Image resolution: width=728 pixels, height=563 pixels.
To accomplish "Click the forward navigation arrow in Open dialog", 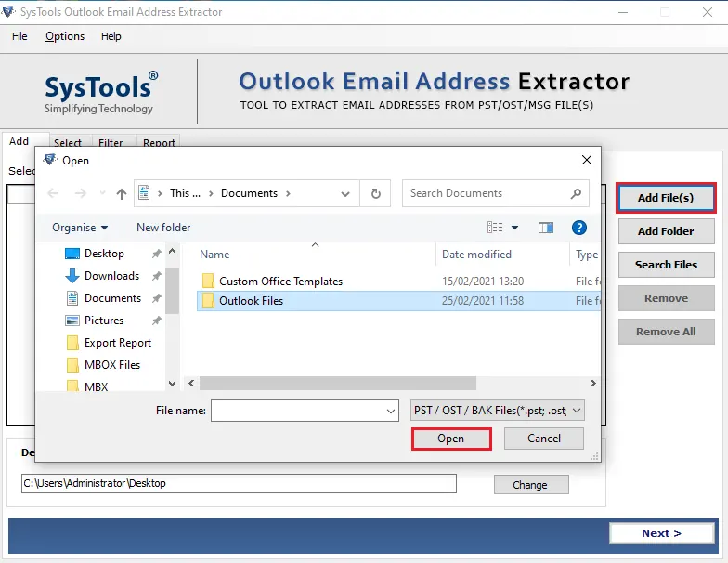I will (x=80, y=193).
